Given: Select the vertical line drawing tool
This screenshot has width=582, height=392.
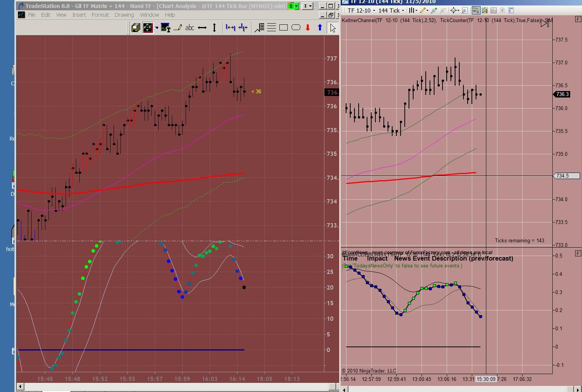Looking at the screenshot, I should 215,27.
